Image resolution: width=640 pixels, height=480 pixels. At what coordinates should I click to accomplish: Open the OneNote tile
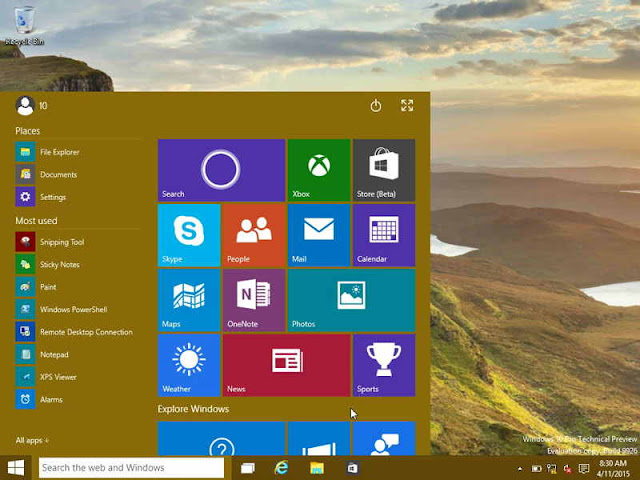pyautogui.click(x=254, y=300)
